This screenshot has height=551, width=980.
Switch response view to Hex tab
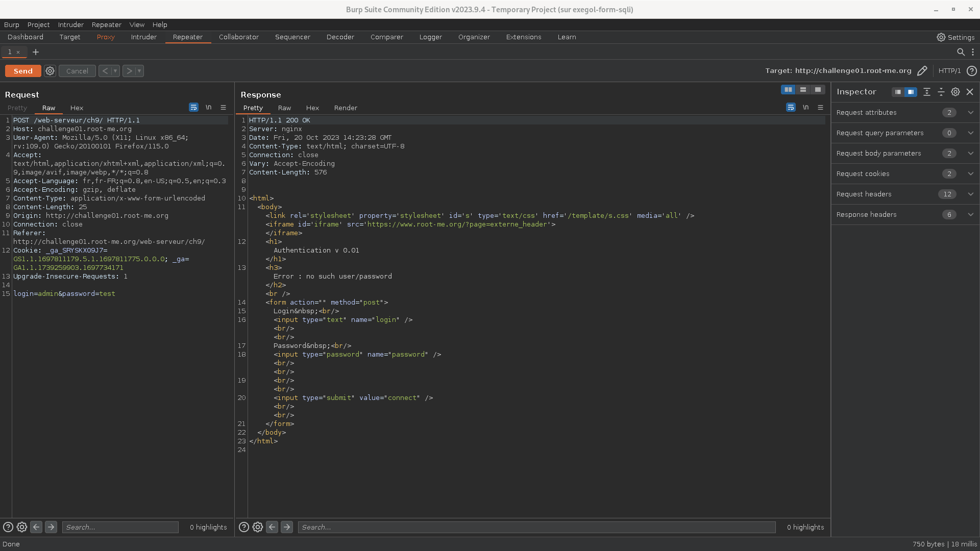coord(312,108)
